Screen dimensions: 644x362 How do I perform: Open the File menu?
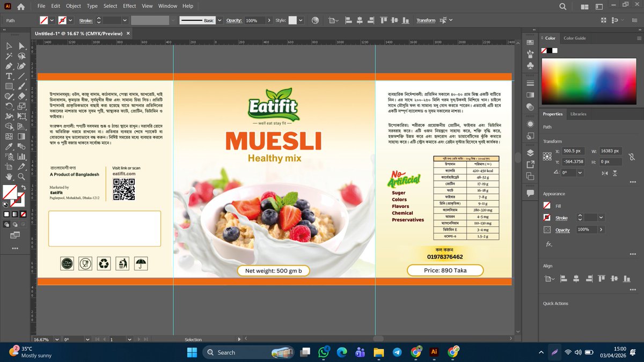pyautogui.click(x=41, y=6)
